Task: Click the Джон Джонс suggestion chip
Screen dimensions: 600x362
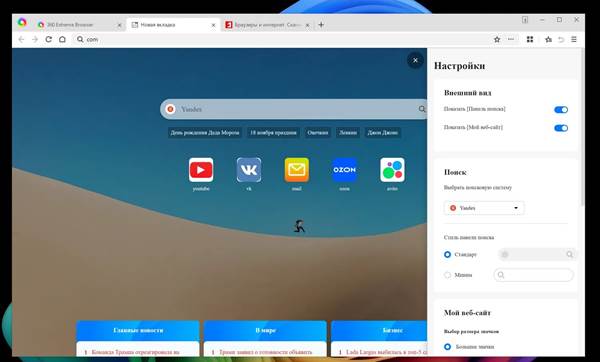Action: (x=383, y=133)
